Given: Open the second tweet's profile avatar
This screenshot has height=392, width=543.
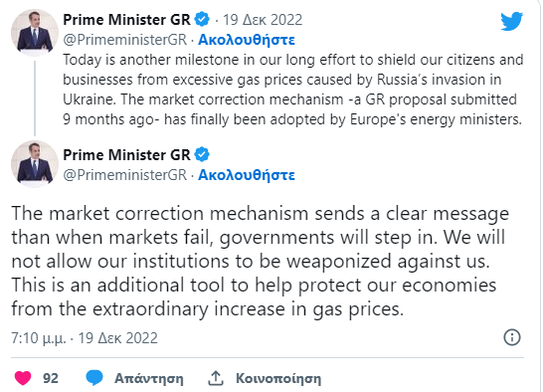Looking at the screenshot, I should pyautogui.click(x=35, y=164).
